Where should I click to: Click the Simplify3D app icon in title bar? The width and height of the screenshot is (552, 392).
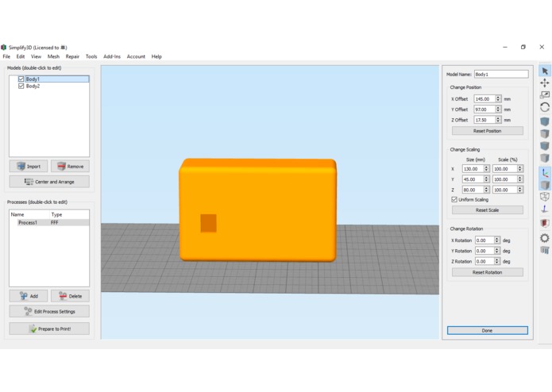[3, 48]
